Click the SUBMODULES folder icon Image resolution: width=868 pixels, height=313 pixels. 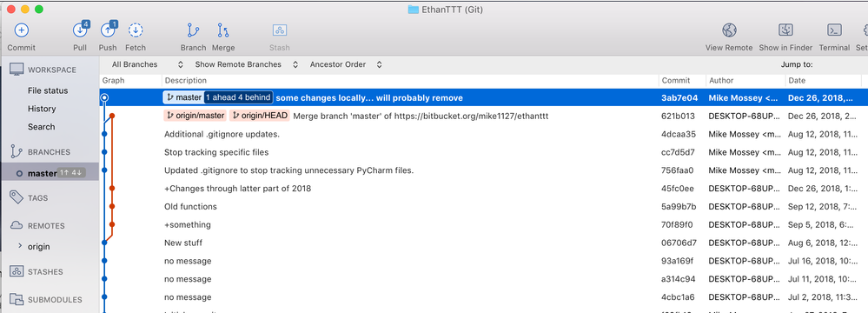17,299
